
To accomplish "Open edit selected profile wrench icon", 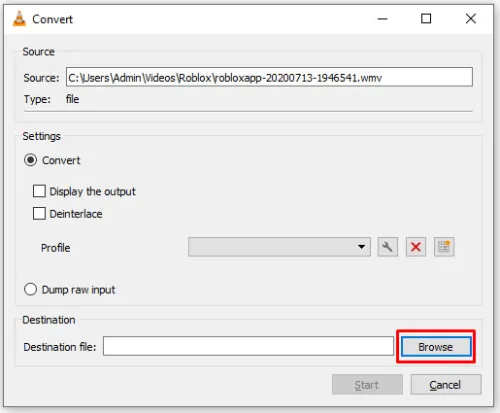I will (x=388, y=247).
